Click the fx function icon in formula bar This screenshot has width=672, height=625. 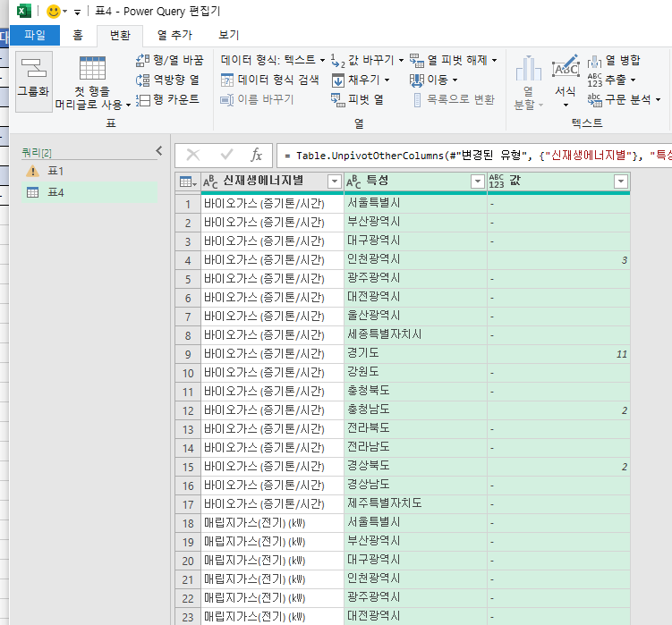(x=256, y=155)
